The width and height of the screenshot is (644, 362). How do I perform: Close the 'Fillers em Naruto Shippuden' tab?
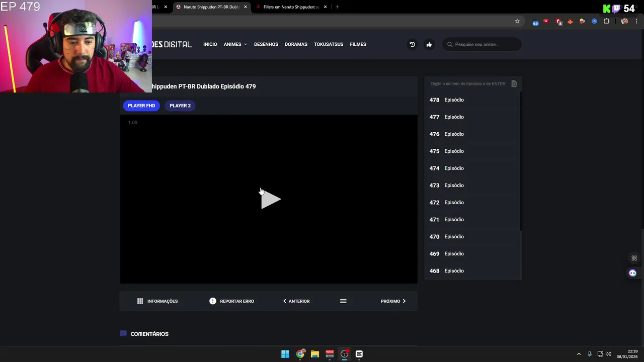326,7
